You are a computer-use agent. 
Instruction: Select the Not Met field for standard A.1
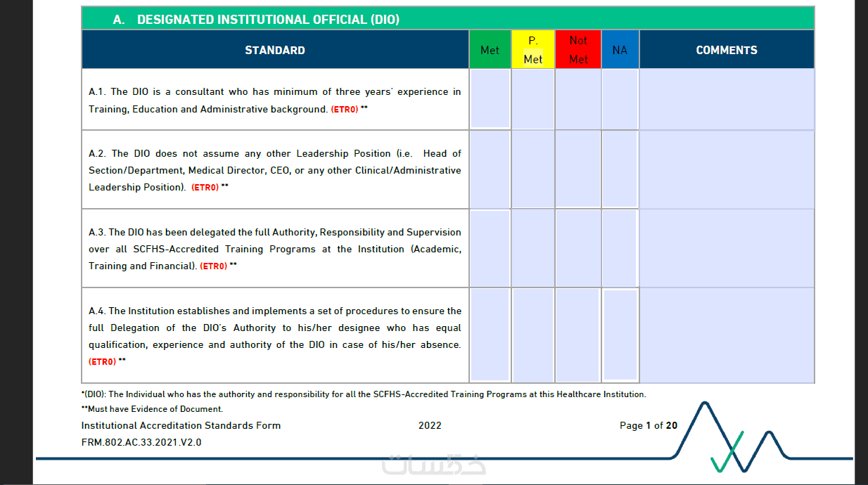[x=578, y=99]
